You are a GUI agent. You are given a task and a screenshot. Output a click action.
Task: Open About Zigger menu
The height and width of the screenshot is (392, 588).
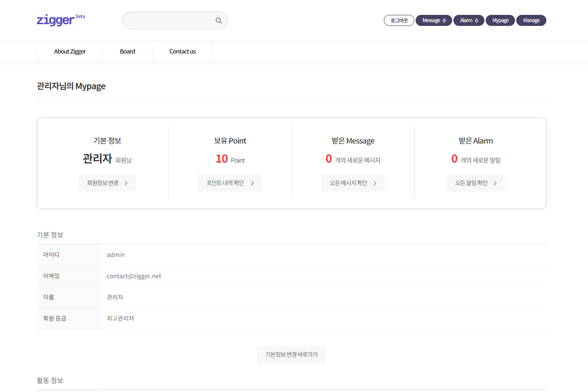(70, 51)
